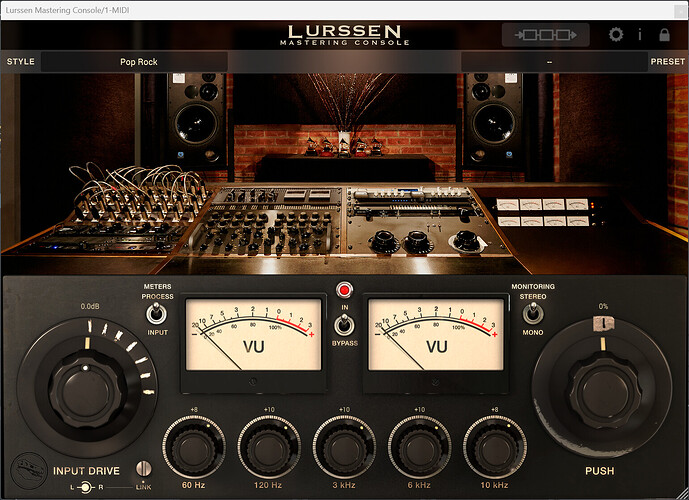Click the Input Drive knob
This screenshot has height=500, width=689.
coord(85,388)
